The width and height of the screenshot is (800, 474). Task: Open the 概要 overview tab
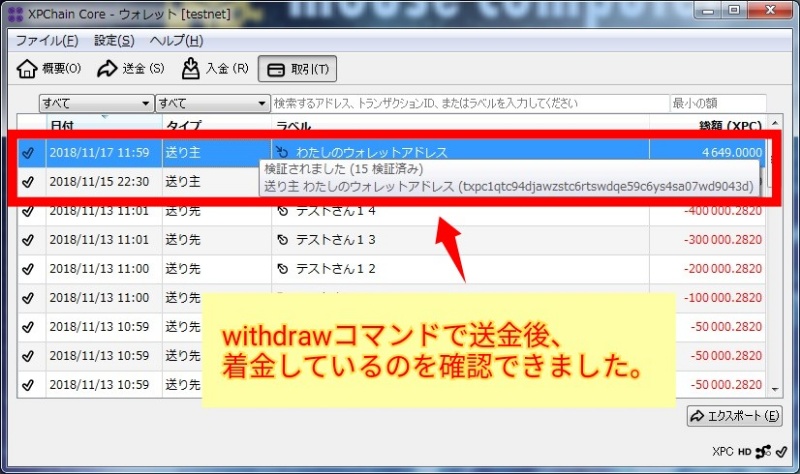click(49, 68)
